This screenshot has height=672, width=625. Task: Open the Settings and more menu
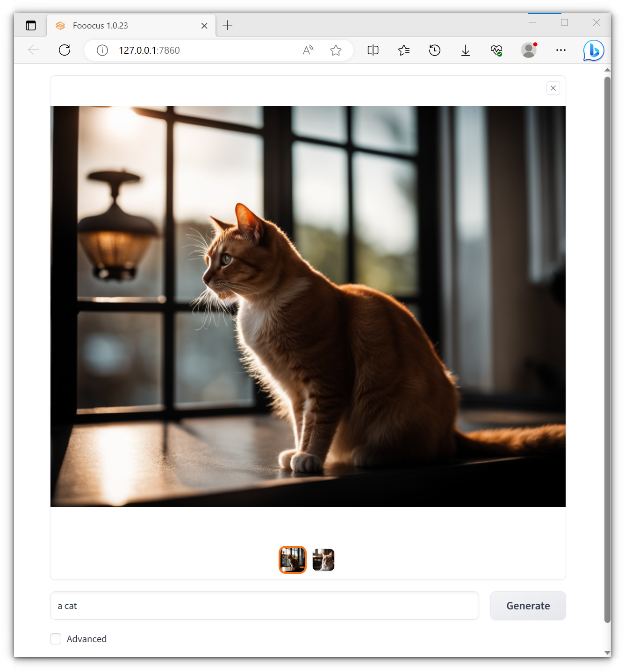pyautogui.click(x=560, y=50)
